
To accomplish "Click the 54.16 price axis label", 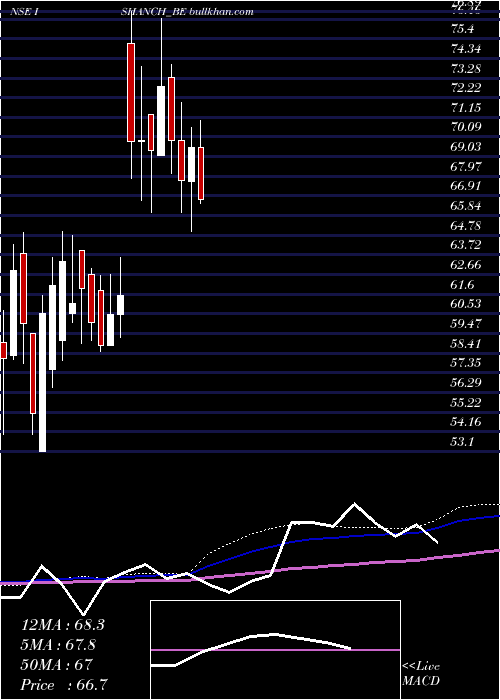I will [x=466, y=422].
